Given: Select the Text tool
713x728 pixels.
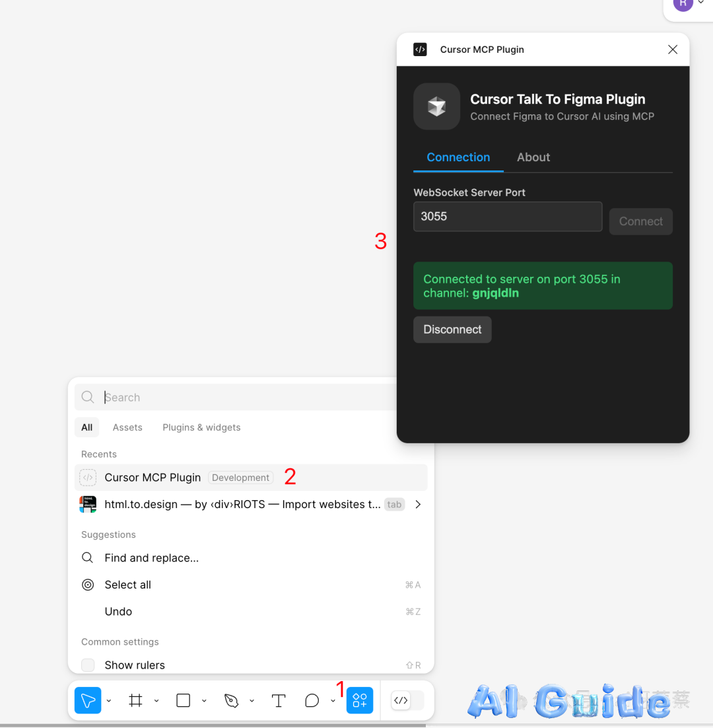Looking at the screenshot, I should coord(279,700).
